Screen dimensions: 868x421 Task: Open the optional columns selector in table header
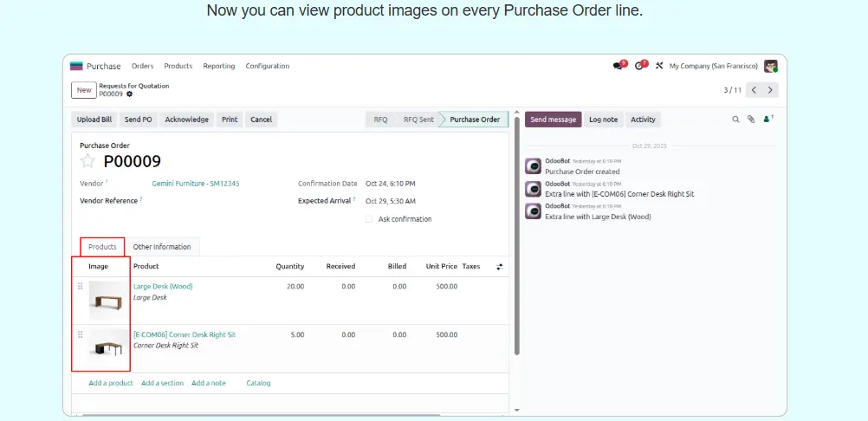pyautogui.click(x=499, y=267)
